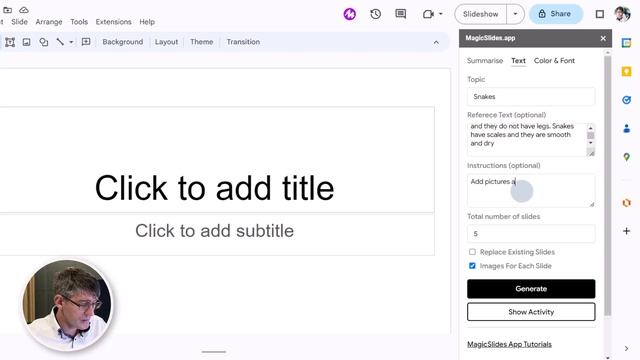Select the line tool
This screenshot has height=360, width=640.
pyautogui.click(x=60, y=42)
